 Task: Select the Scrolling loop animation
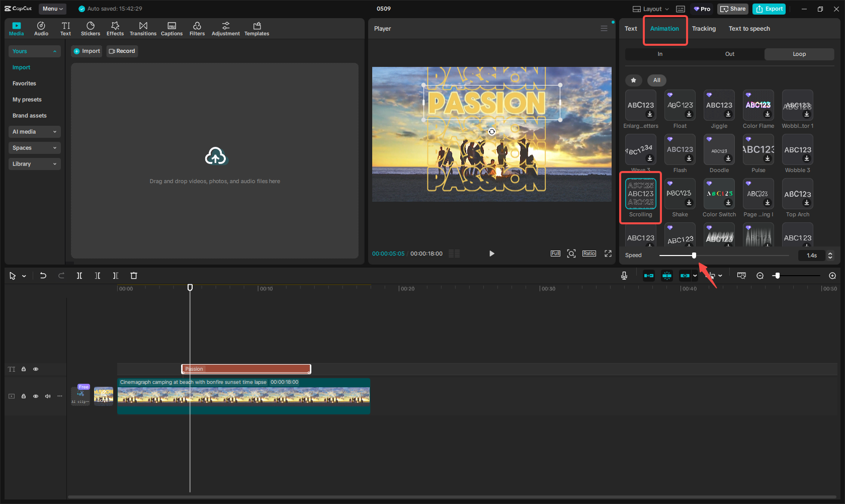[641, 194]
